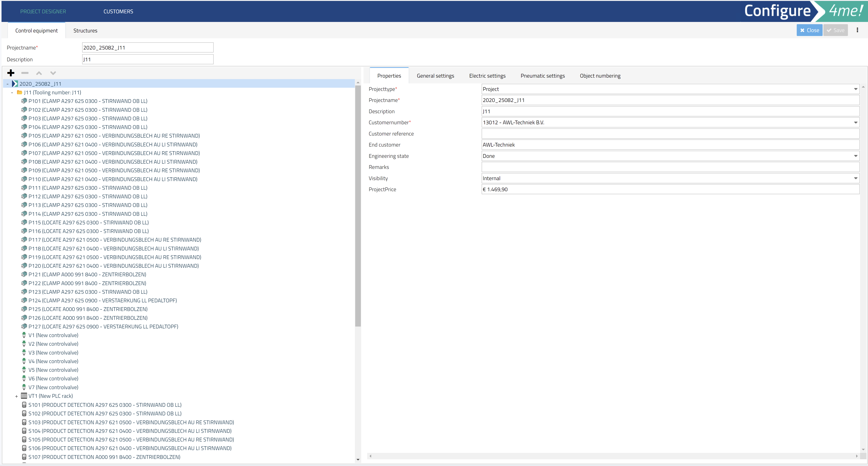The width and height of the screenshot is (868, 466).
Task: Collapse the J11 tooling number folder
Action: coord(12,93)
